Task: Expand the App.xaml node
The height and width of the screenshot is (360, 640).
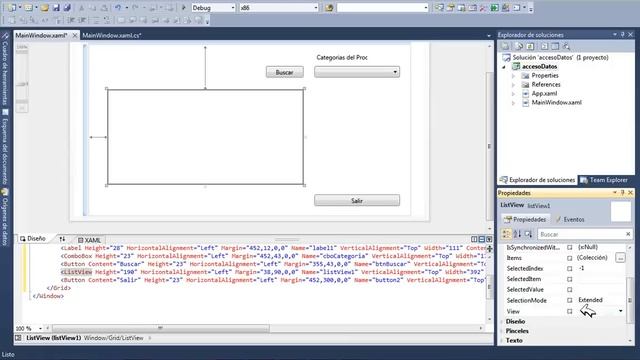Action: point(513,94)
